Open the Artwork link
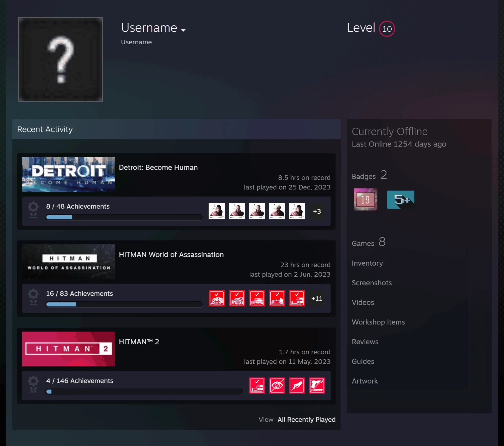The width and height of the screenshot is (504, 446). point(365,381)
